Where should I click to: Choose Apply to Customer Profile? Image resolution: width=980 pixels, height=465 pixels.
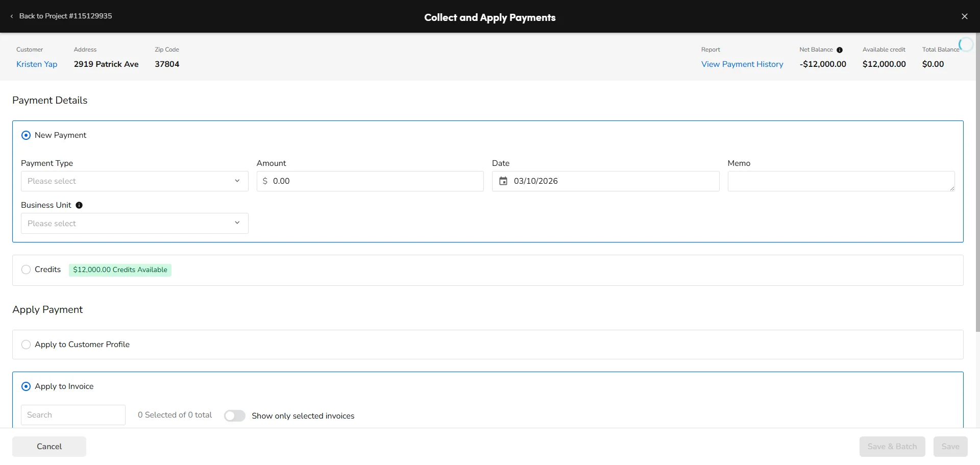[26, 344]
